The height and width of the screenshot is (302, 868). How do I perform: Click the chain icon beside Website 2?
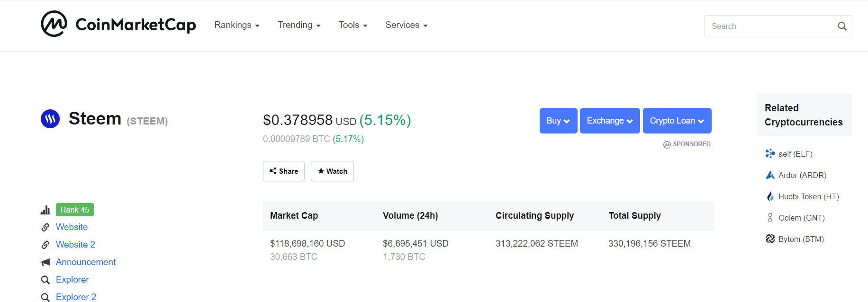pyautogui.click(x=45, y=245)
